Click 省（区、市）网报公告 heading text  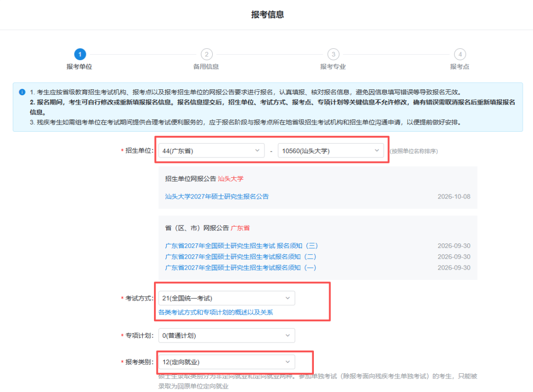(197, 228)
